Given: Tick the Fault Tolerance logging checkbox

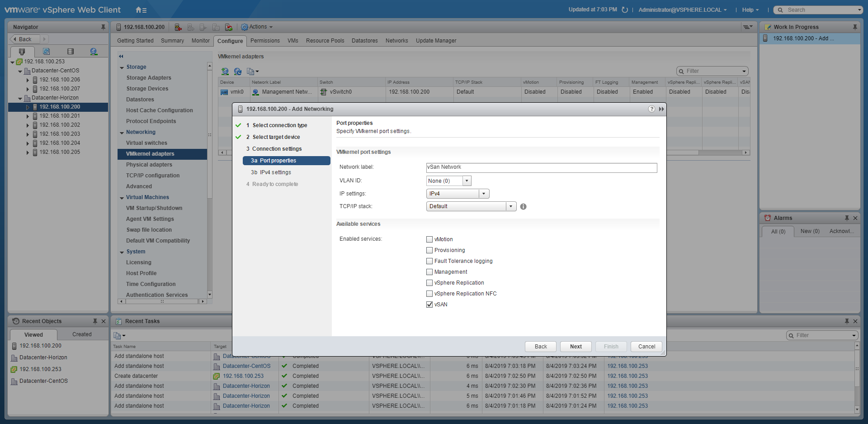Looking at the screenshot, I should [429, 261].
